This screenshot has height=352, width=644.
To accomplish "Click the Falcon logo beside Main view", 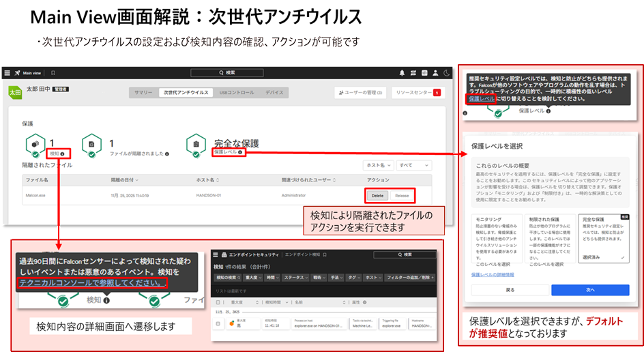I will point(16,72).
